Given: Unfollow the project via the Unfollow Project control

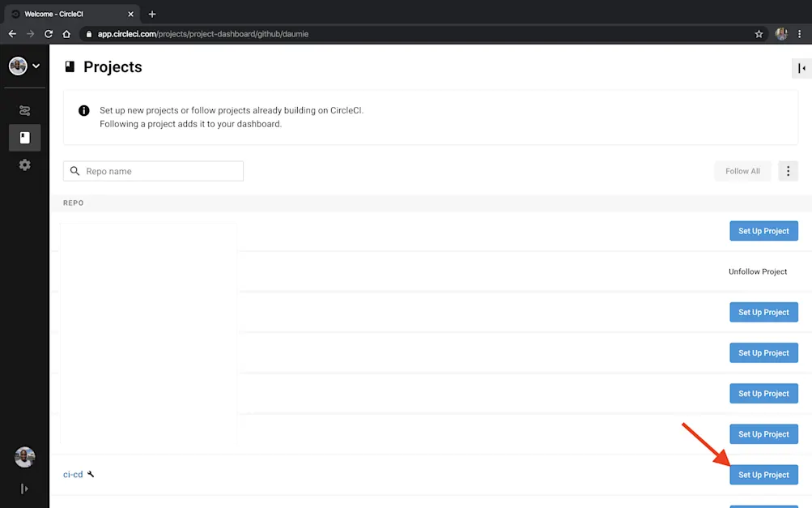Looking at the screenshot, I should pos(758,271).
